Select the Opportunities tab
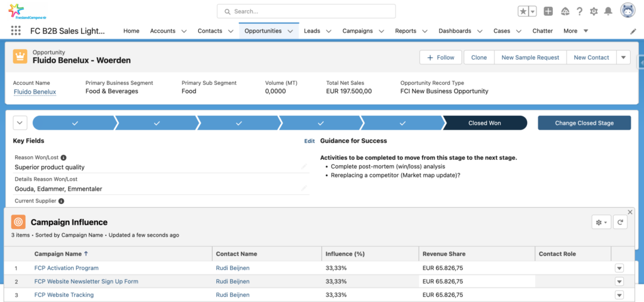Viewport: 644px width, 302px height. tap(263, 31)
